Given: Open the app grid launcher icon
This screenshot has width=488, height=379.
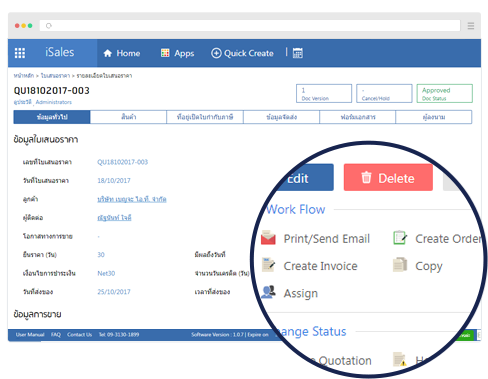Looking at the screenshot, I should click(x=20, y=53).
